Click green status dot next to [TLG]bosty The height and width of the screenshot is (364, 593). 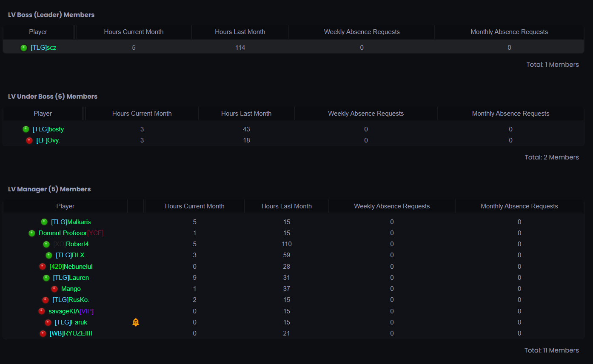click(x=26, y=129)
